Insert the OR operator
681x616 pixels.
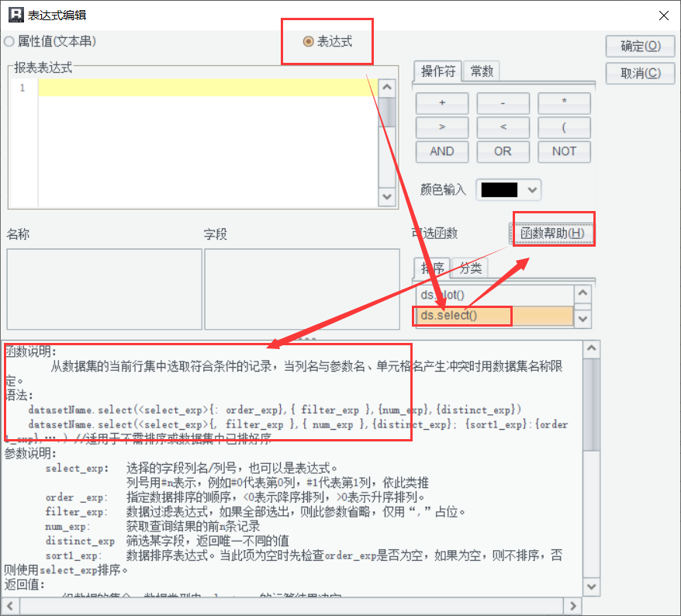503,151
